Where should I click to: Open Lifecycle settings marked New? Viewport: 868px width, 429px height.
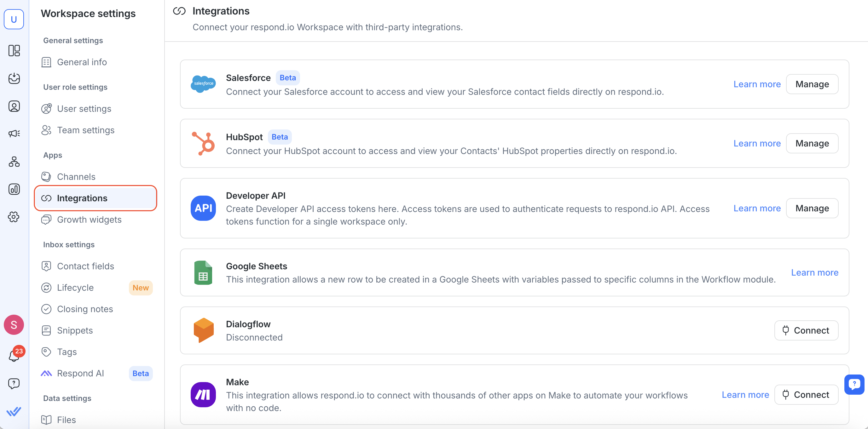click(75, 288)
